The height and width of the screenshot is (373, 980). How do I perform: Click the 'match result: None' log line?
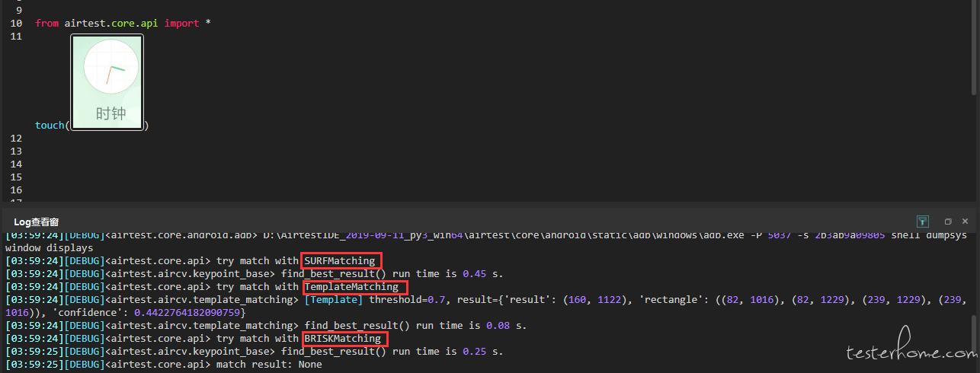pyautogui.click(x=164, y=365)
